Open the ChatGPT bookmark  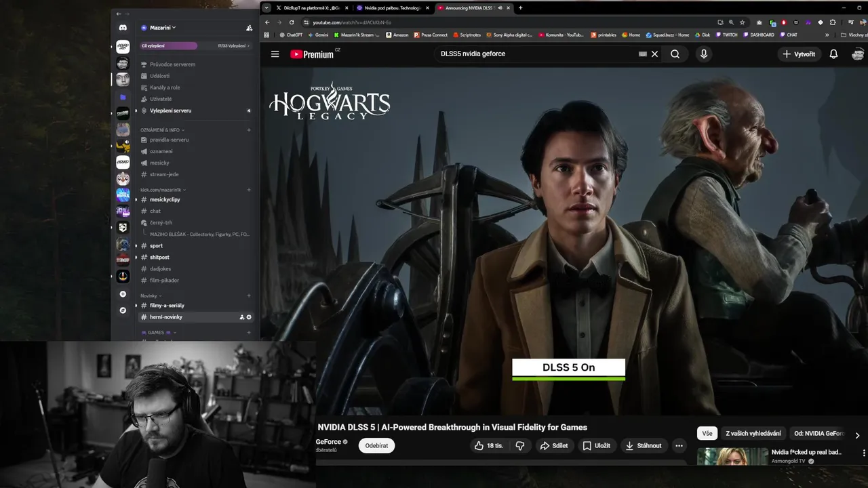tap(291, 35)
